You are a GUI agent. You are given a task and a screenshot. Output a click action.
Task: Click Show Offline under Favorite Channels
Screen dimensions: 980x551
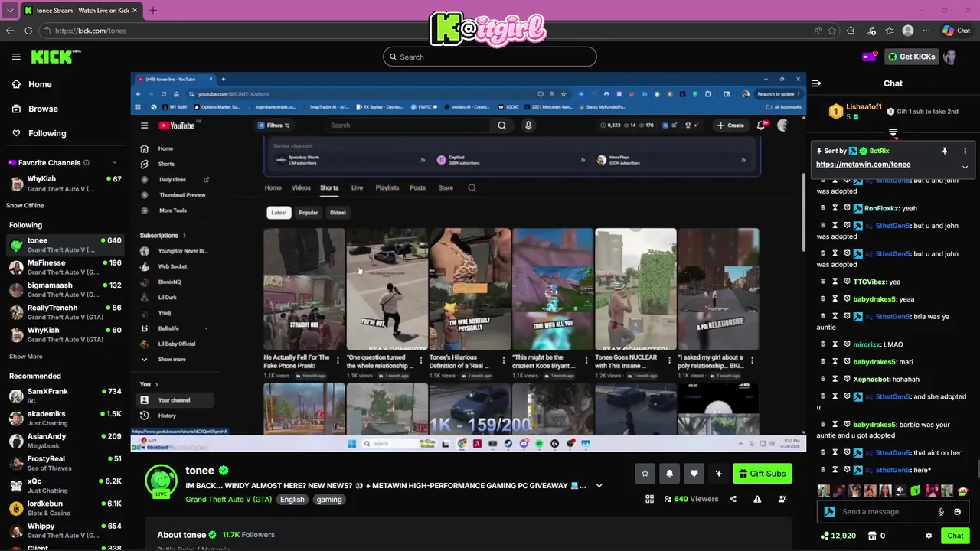click(25, 205)
